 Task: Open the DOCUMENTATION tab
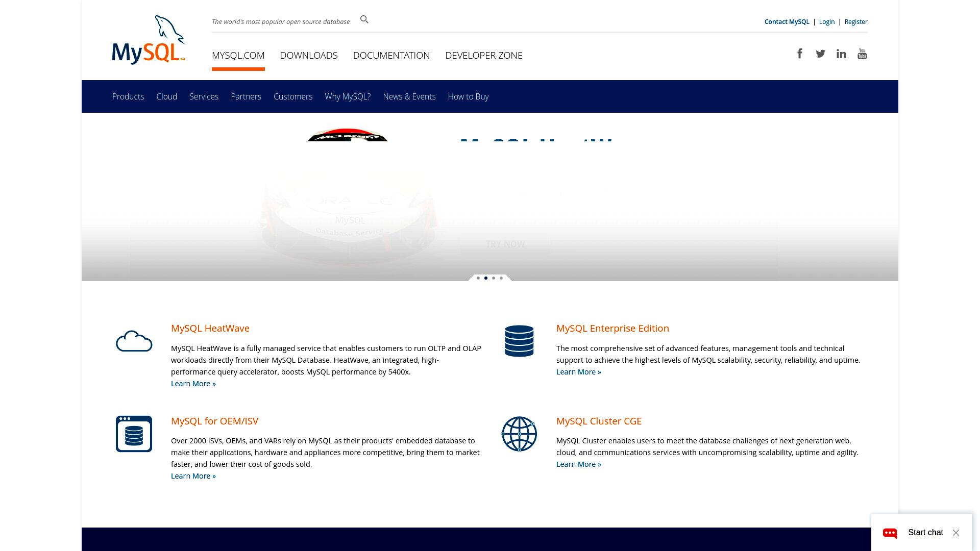click(391, 55)
